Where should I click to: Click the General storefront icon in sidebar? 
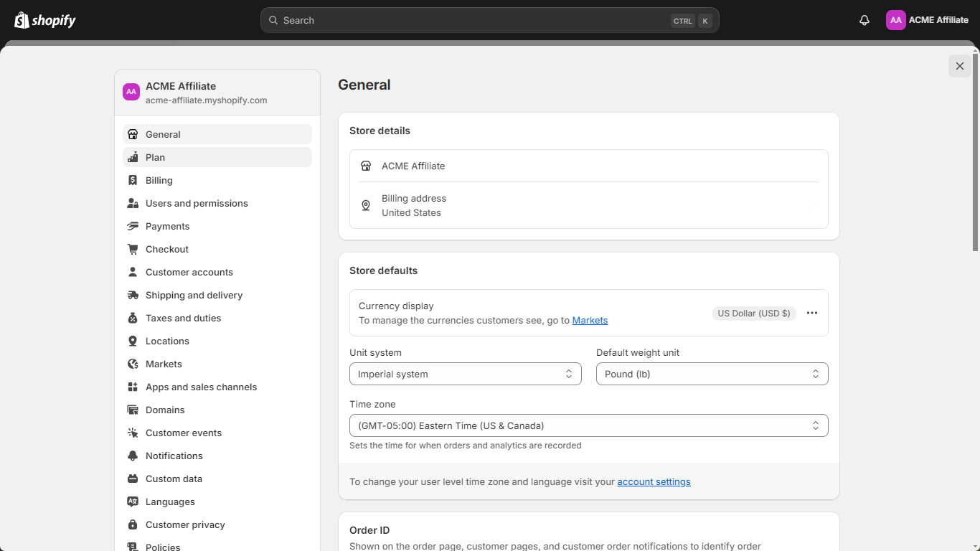(x=133, y=134)
